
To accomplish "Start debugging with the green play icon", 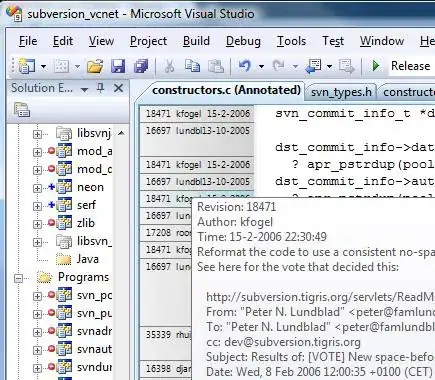I will pyautogui.click(x=376, y=66).
